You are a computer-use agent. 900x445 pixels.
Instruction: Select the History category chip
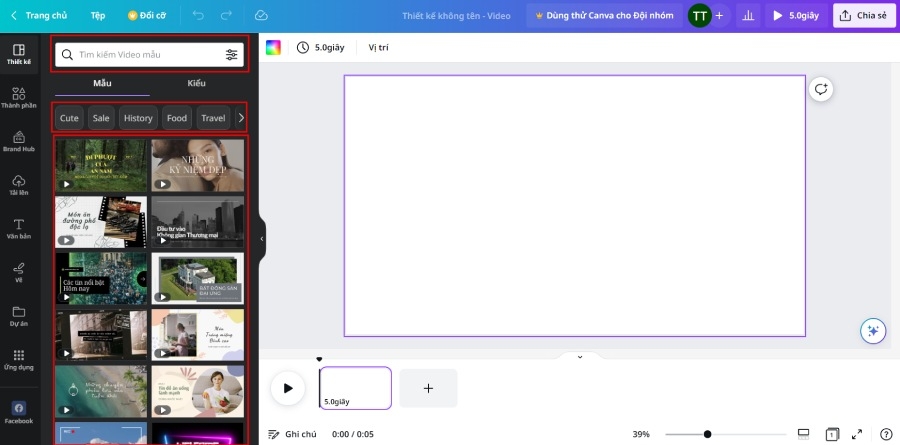click(138, 118)
